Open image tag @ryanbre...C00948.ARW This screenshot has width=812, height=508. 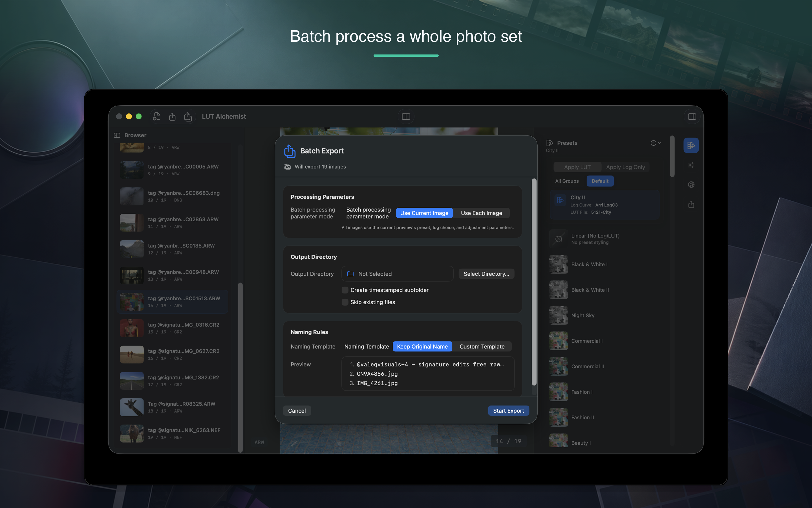tap(172, 275)
